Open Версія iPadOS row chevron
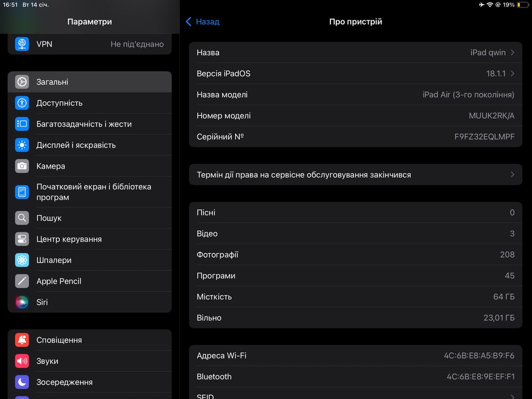This screenshot has height=399, width=532. pyautogui.click(x=512, y=73)
